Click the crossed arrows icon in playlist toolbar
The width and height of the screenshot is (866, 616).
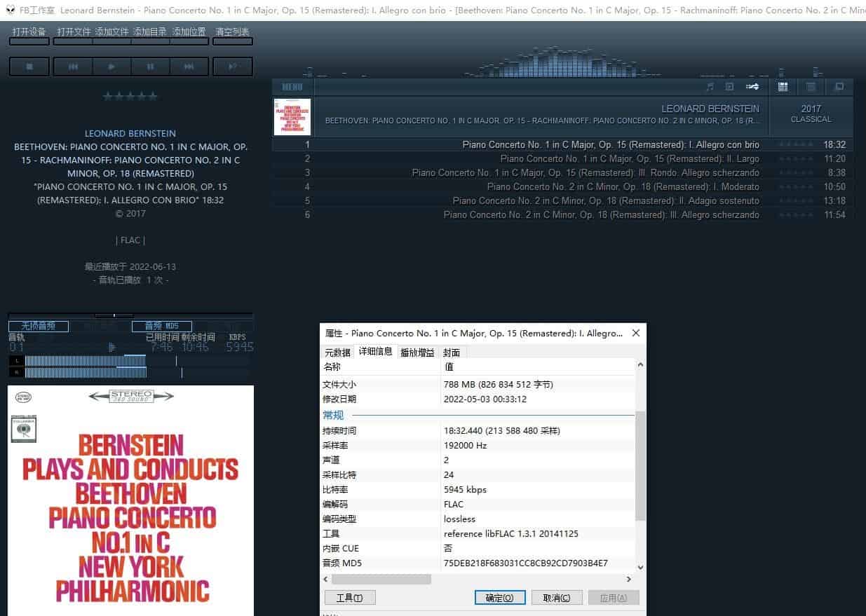tap(752, 87)
